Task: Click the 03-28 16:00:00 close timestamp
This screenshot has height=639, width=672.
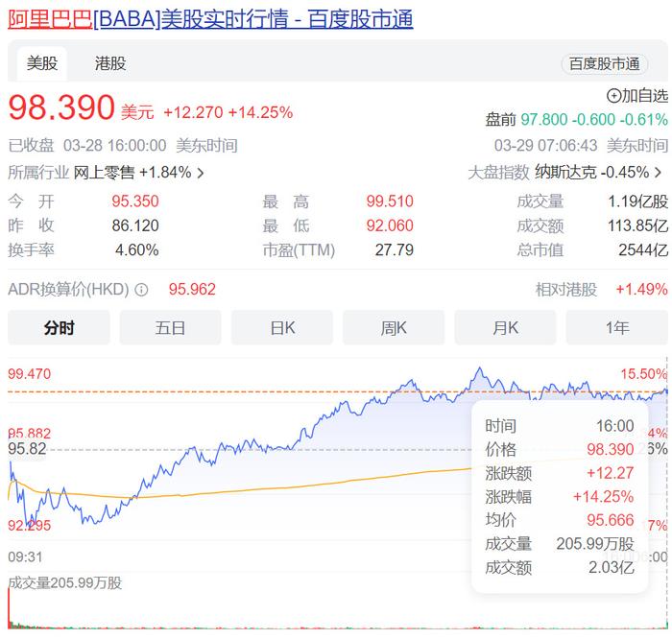Action: tap(115, 146)
